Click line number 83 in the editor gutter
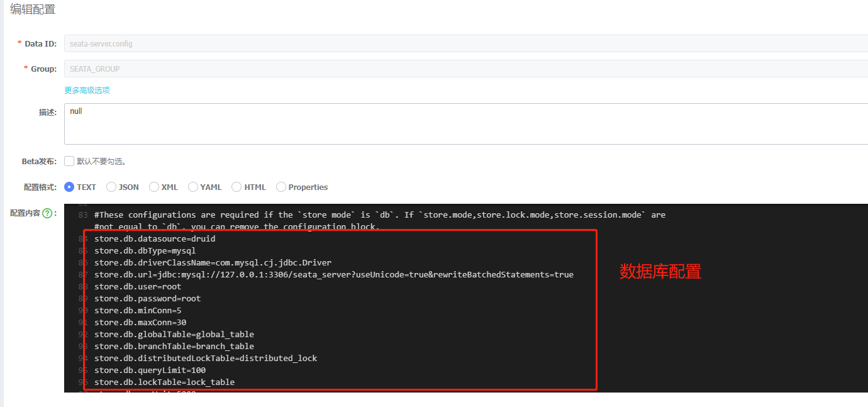This screenshot has width=868, height=407. click(x=83, y=215)
